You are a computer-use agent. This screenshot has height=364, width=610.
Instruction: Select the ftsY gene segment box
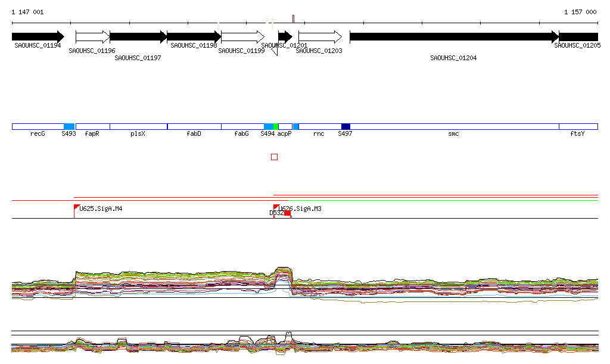click(x=578, y=126)
